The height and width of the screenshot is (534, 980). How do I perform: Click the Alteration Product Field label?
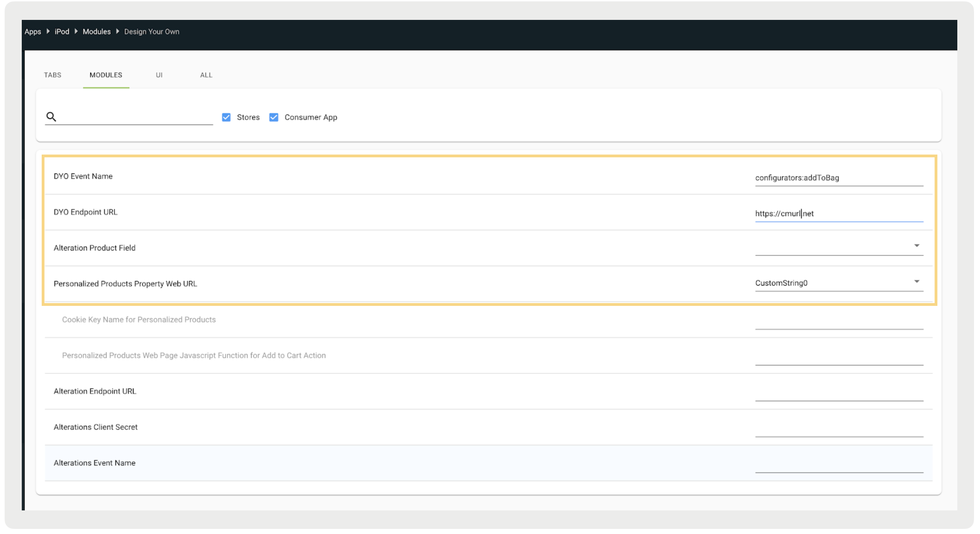[x=94, y=248]
